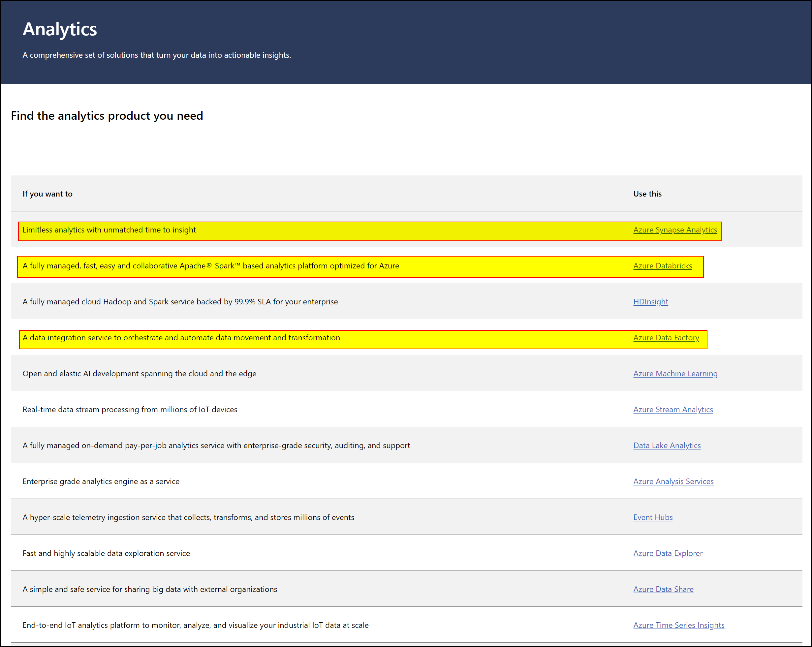Click 'Open and elastic AI development' description
Viewport: 812px width, 647px height.
pyautogui.click(x=140, y=374)
